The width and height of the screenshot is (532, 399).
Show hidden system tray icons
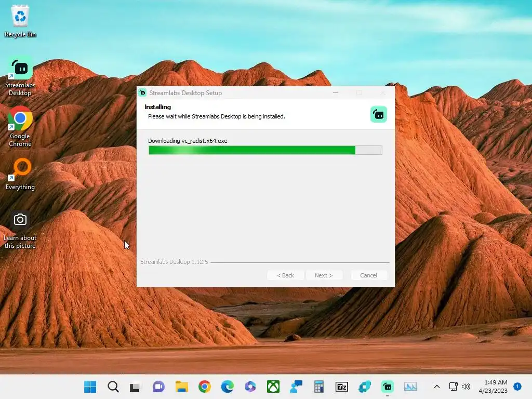tap(437, 387)
